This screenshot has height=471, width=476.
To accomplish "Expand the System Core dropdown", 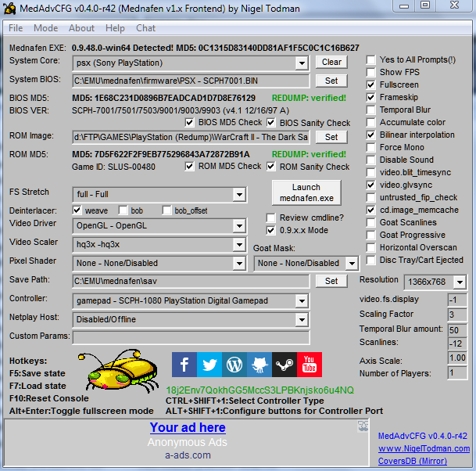I will tap(302, 63).
